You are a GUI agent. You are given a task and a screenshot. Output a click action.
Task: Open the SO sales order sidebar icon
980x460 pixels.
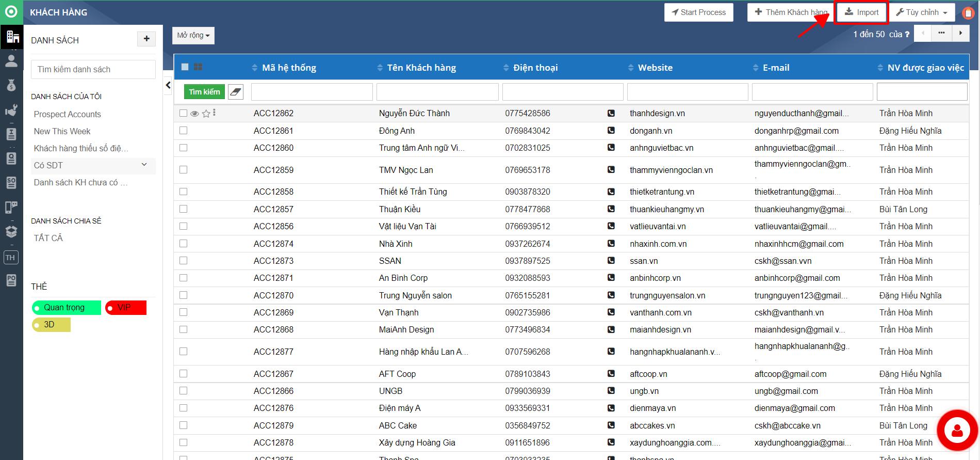[11, 183]
